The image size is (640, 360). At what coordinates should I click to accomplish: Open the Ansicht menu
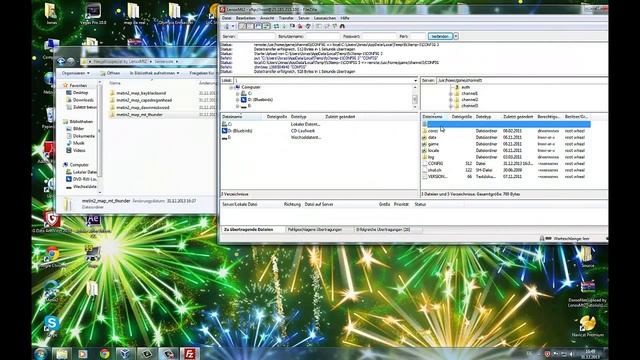267,18
